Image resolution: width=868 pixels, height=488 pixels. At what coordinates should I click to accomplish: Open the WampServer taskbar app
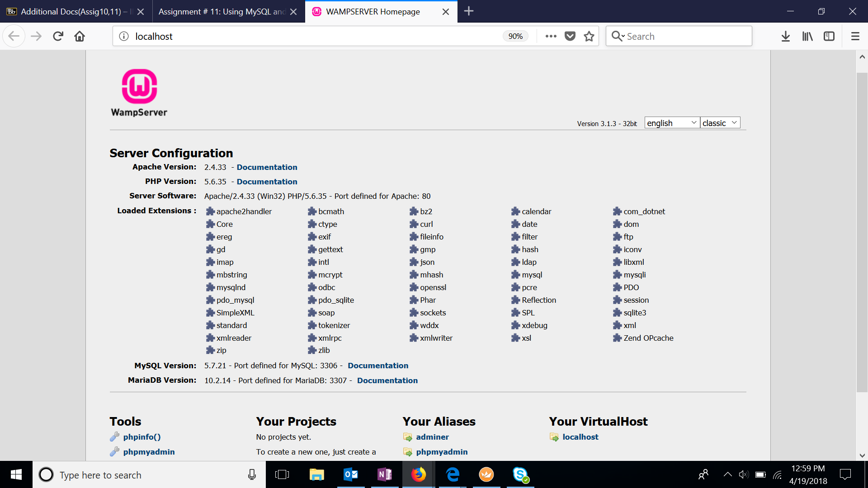[486, 474]
